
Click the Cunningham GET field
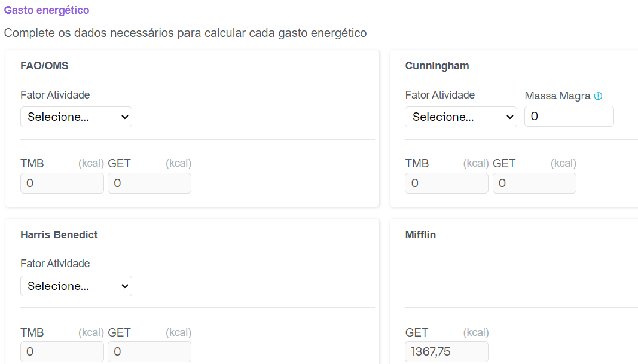point(535,183)
